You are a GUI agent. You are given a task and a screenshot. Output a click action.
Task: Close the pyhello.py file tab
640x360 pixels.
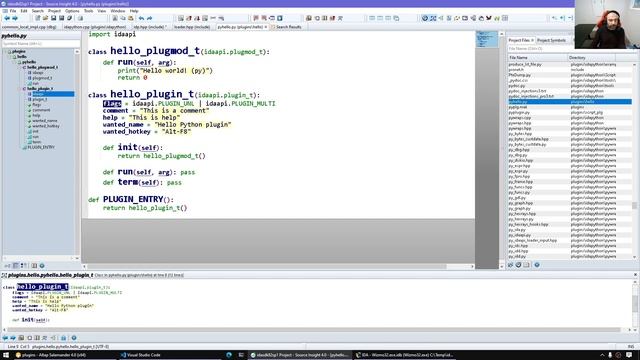point(266,27)
